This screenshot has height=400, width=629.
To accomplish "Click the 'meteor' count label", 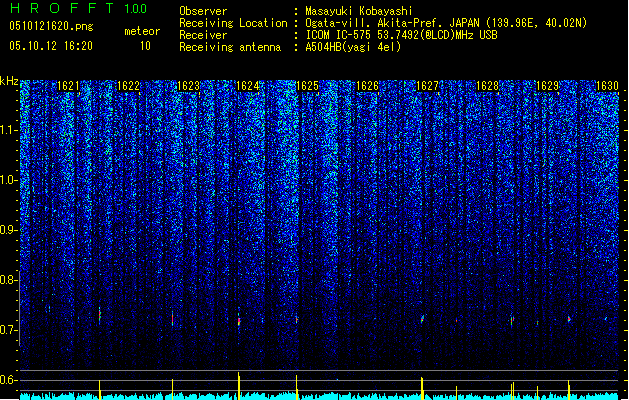I will [x=142, y=31].
